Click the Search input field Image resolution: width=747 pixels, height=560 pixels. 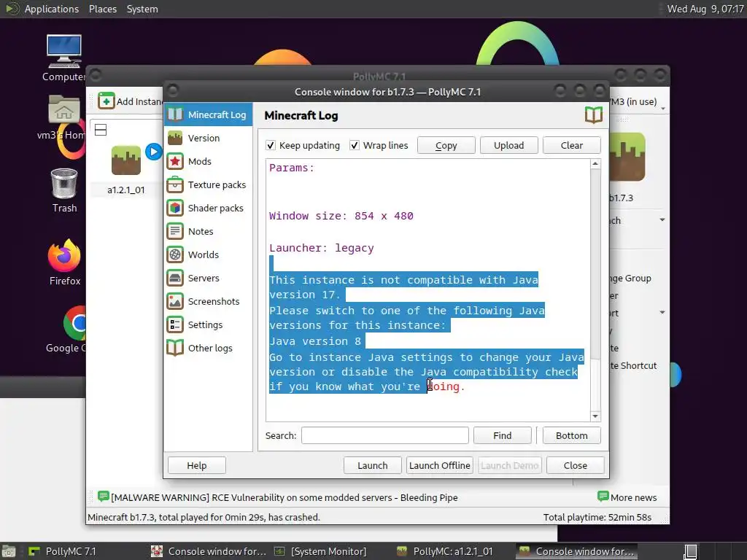coord(385,435)
